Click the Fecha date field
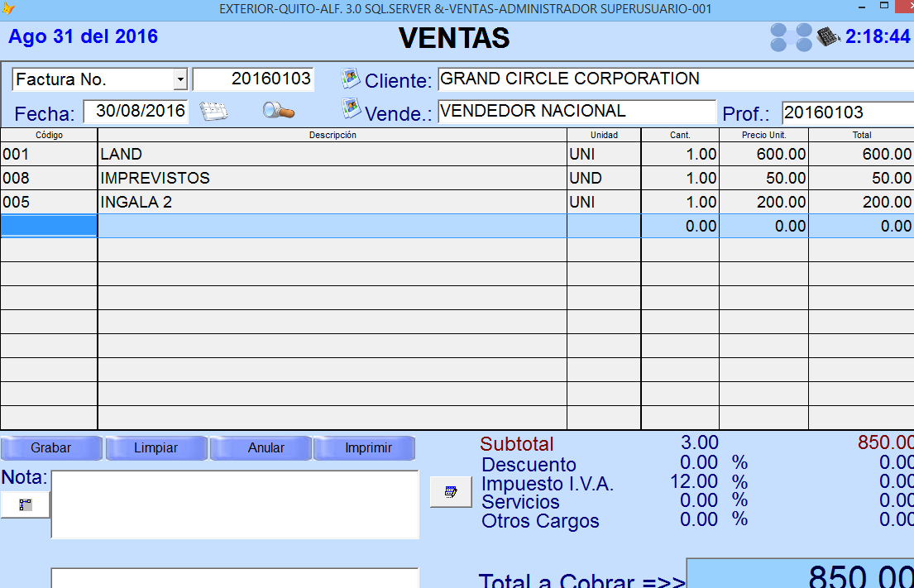914x588 pixels. click(x=136, y=112)
